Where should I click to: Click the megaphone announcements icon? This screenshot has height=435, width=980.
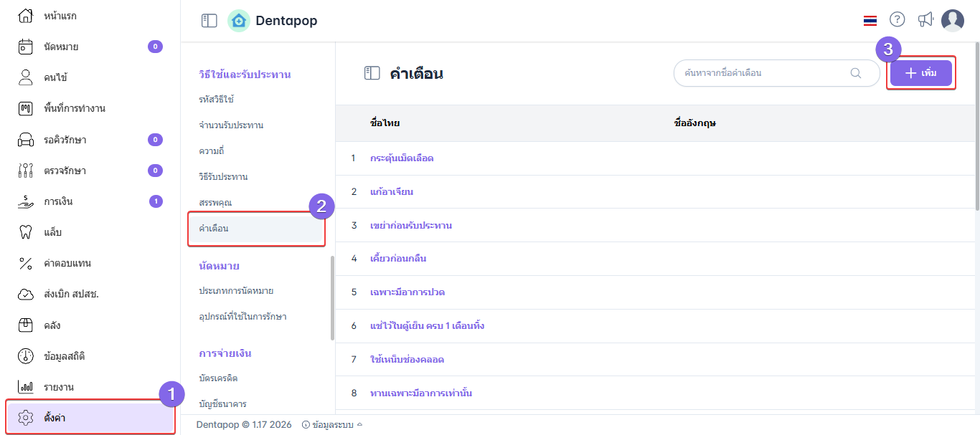coord(925,20)
